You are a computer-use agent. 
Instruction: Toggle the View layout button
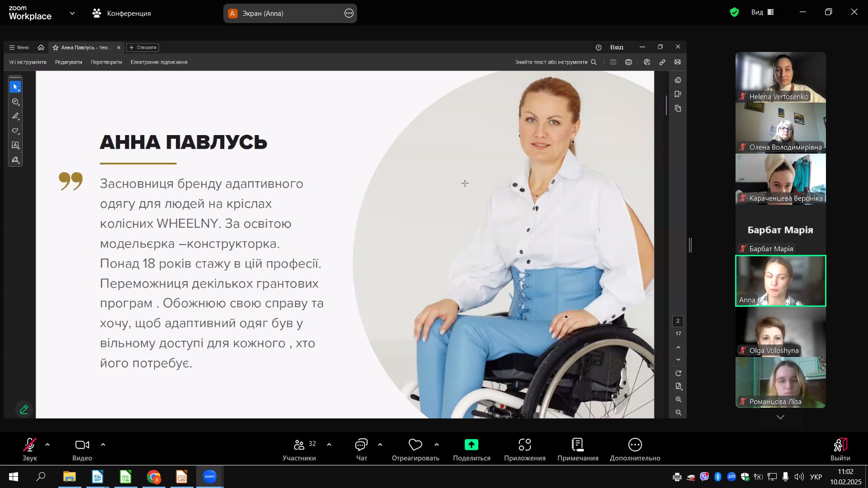(x=763, y=12)
